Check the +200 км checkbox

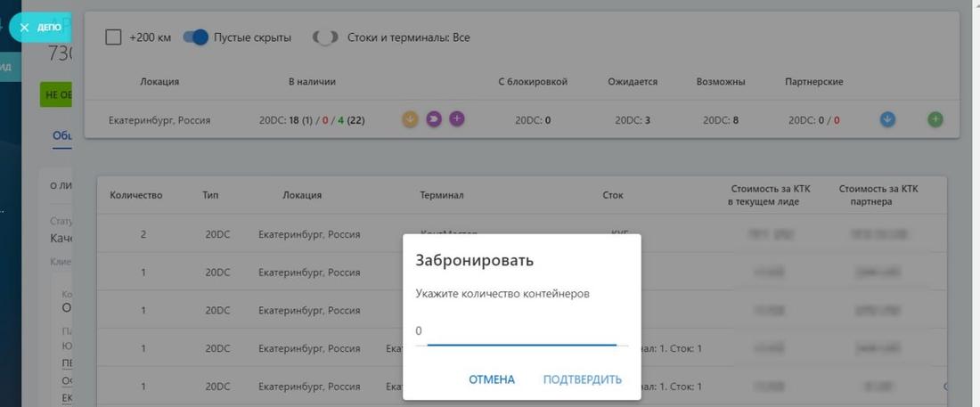pos(113,37)
